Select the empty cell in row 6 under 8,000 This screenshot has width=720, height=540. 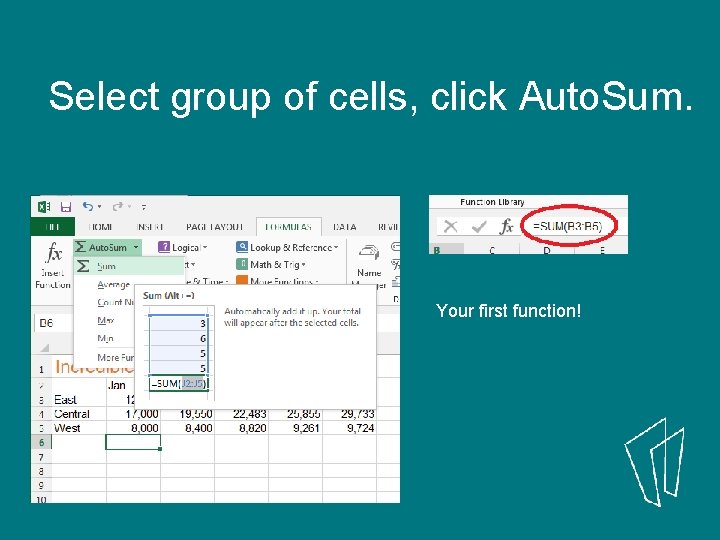[133, 442]
